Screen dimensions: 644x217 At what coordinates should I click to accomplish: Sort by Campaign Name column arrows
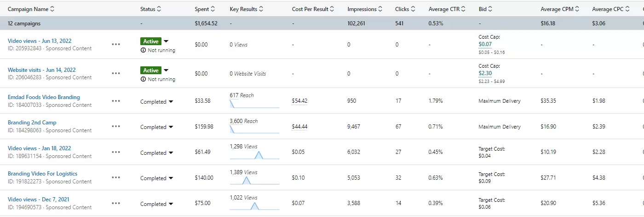click(52, 9)
